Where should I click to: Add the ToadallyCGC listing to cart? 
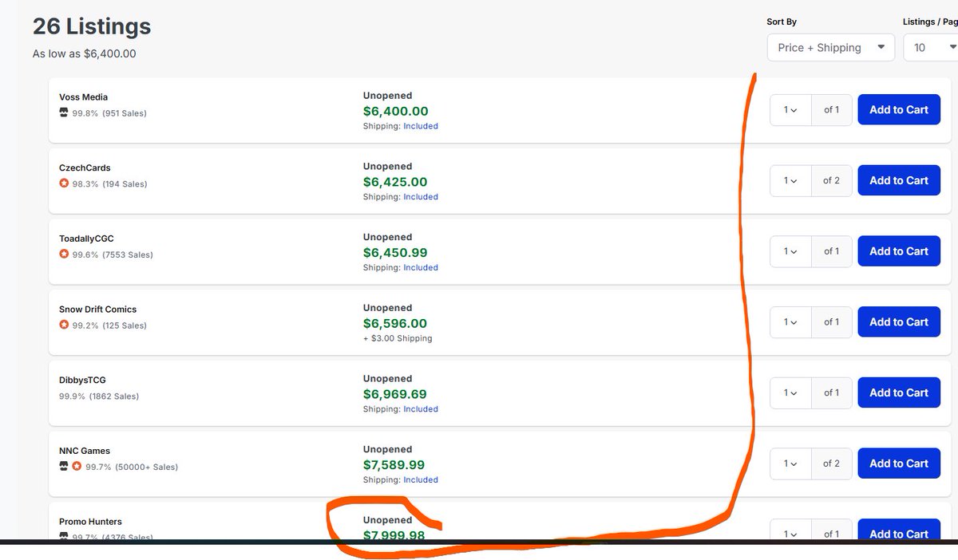899,251
